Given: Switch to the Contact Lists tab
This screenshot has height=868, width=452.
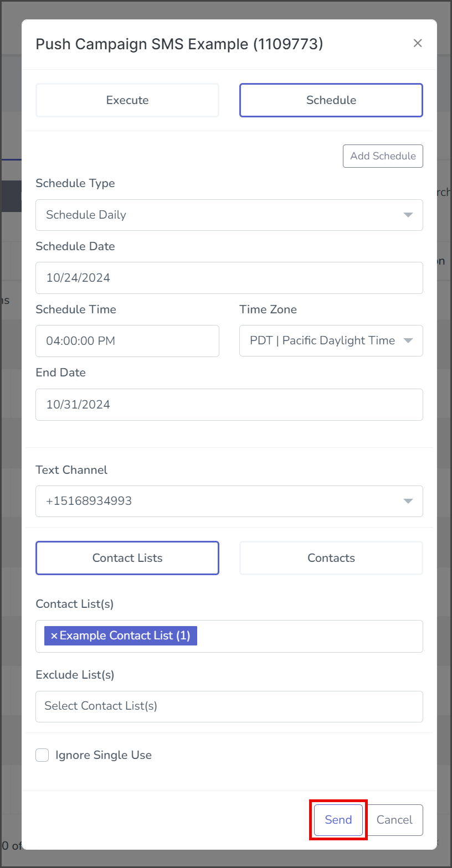Looking at the screenshot, I should [x=127, y=558].
